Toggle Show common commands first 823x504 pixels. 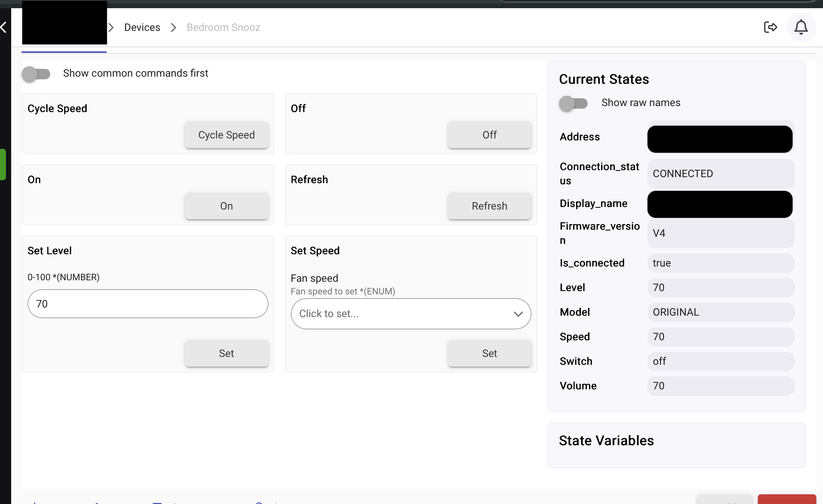36,74
